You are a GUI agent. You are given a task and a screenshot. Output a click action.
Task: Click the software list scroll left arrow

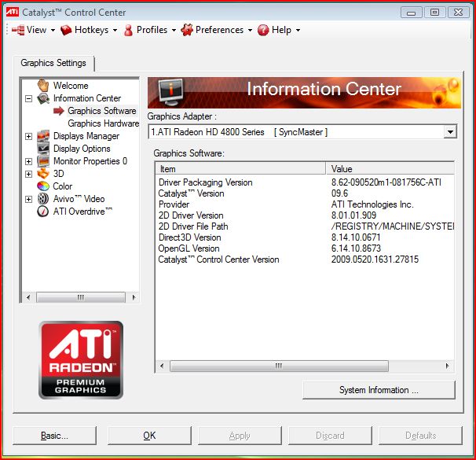[162, 366]
